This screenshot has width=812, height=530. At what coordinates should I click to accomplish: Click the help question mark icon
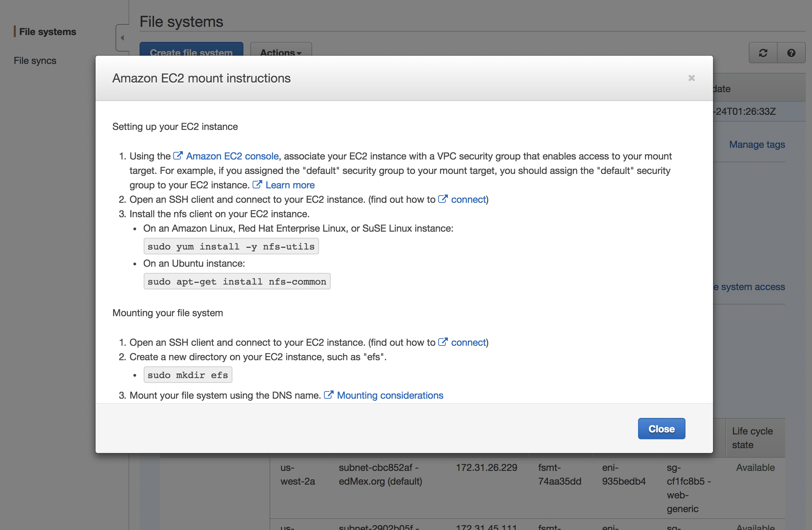[791, 53]
